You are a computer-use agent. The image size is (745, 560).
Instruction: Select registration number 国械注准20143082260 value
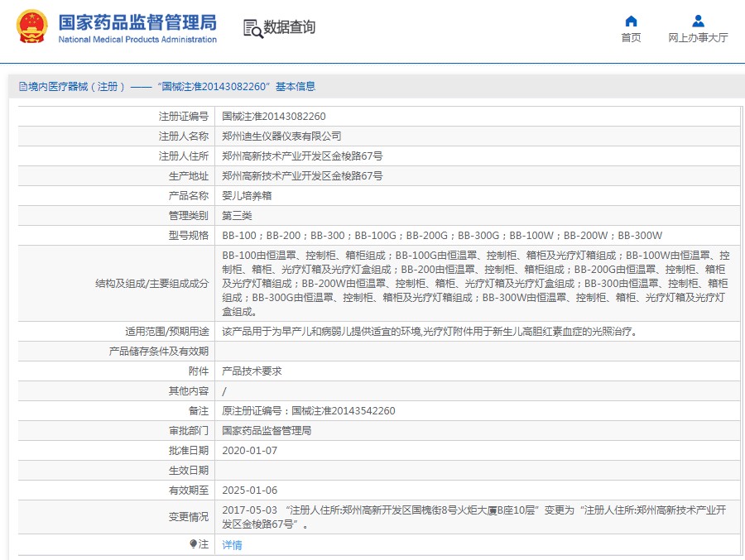click(274, 117)
